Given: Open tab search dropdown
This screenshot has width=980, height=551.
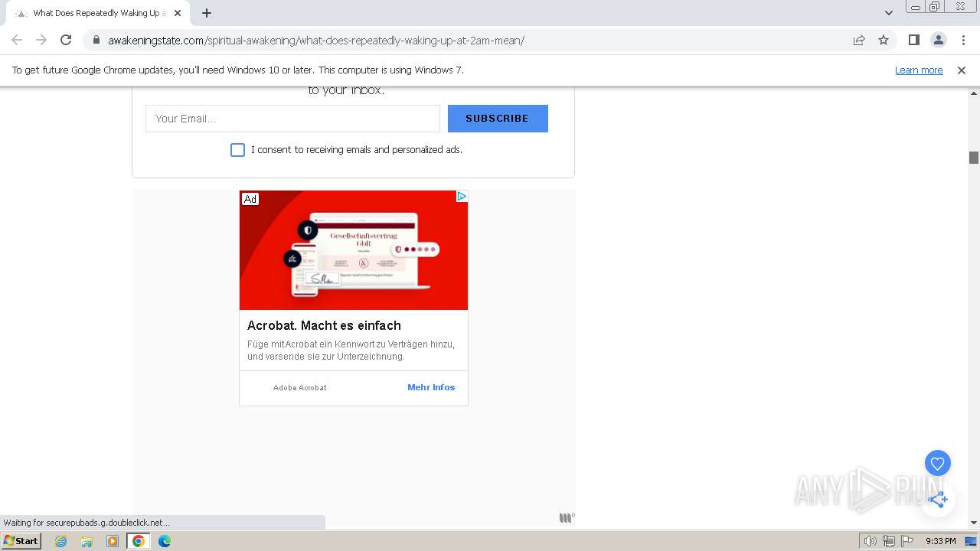Looking at the screenshot, I should click(889, 13).
